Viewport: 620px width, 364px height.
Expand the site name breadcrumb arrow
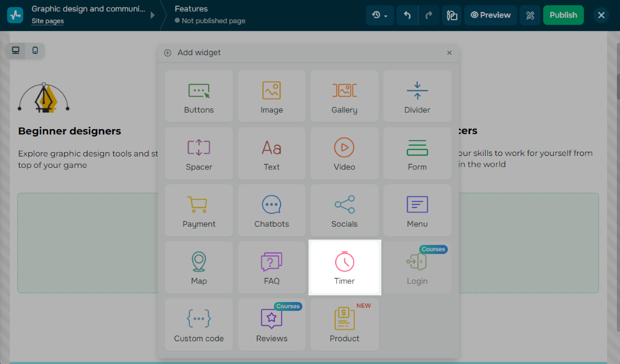[152, 15]
